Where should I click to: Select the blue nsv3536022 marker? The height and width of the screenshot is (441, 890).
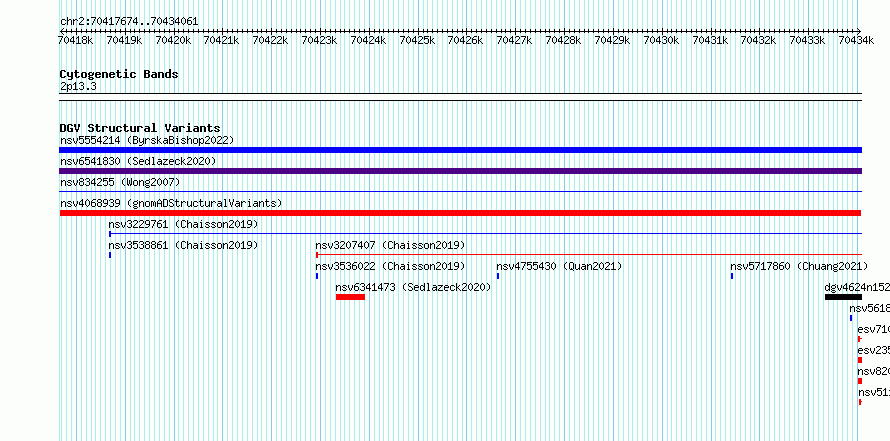pos(317,276)
